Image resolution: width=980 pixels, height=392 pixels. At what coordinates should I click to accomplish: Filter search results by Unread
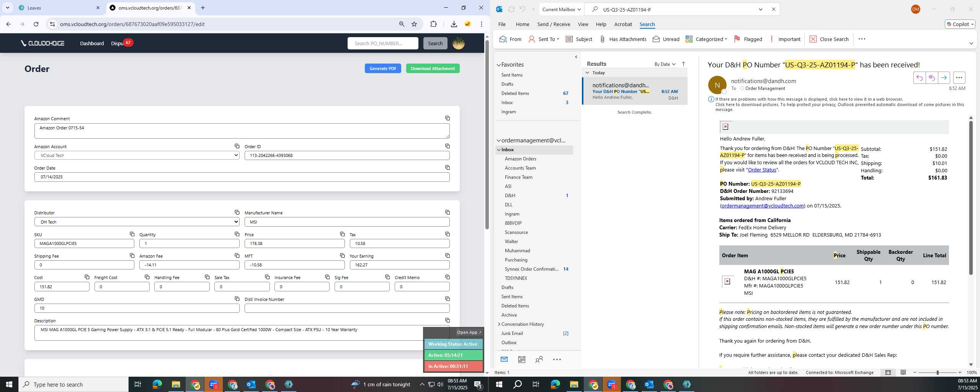tap(666, 39)
